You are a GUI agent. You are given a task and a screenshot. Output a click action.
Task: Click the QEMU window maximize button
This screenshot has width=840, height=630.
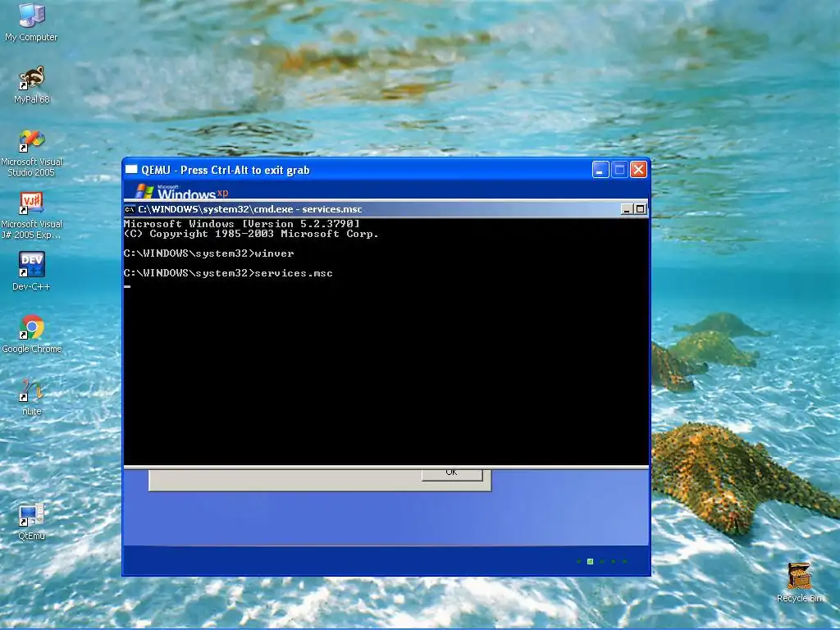(x=619, y=170)
